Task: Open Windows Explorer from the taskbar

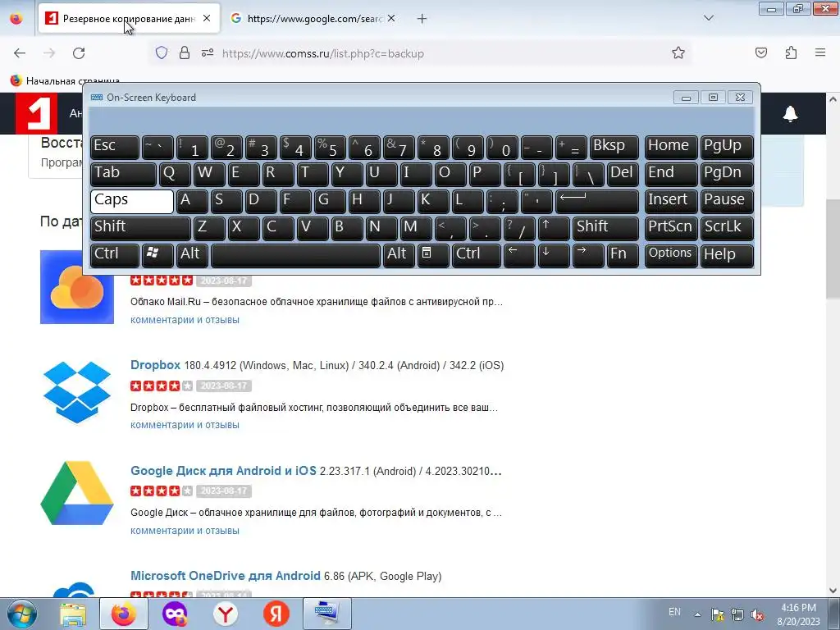Action: pos(73,614)
